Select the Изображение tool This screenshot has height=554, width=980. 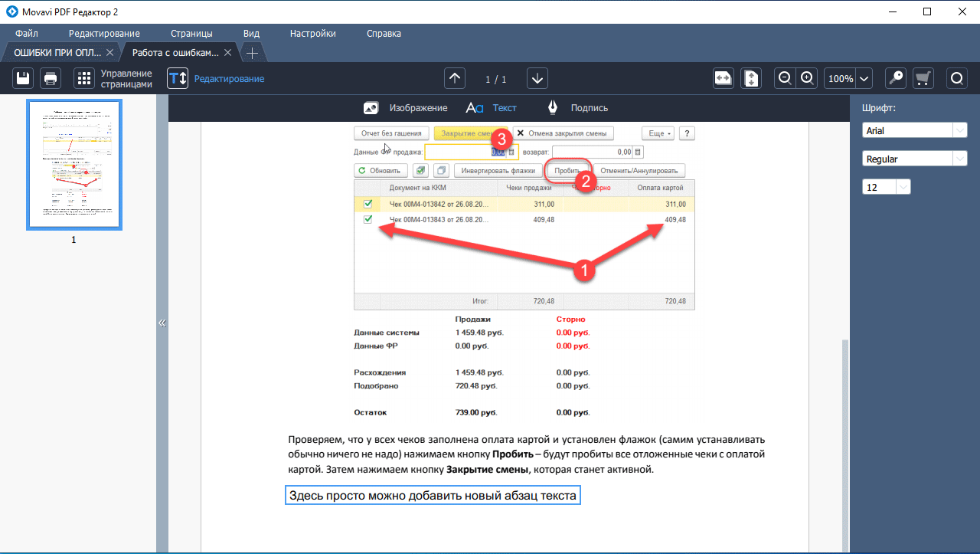click(406, 108)
